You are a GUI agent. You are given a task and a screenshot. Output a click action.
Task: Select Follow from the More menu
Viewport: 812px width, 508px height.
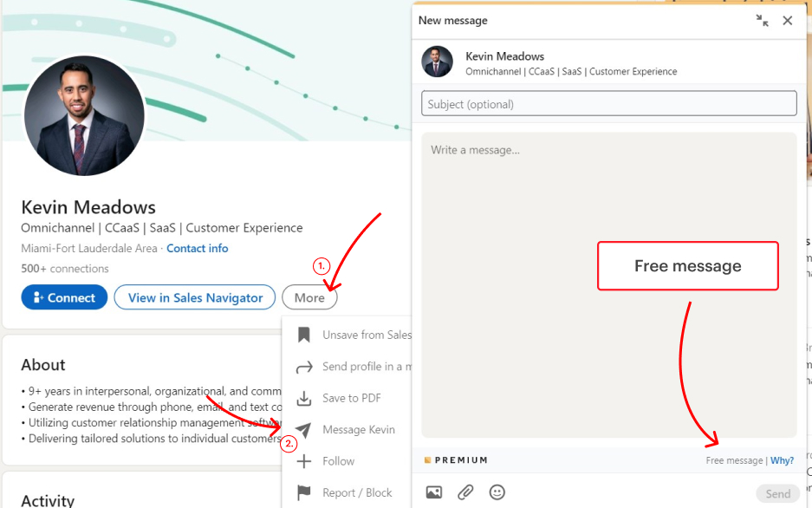338,461
